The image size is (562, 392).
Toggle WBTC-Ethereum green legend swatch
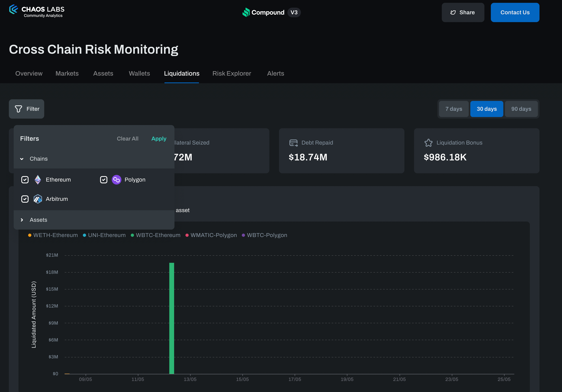(132, 235)
